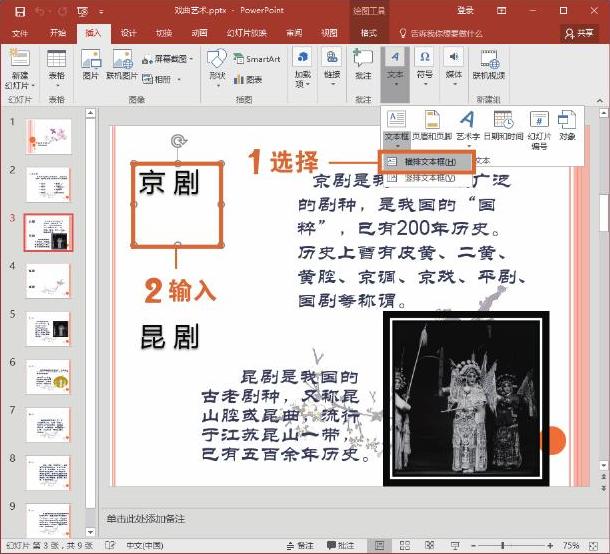The width and height of the screenshot is (610, 554).
Task: Click the New Slide icon
Action: [x=19, y=58]
